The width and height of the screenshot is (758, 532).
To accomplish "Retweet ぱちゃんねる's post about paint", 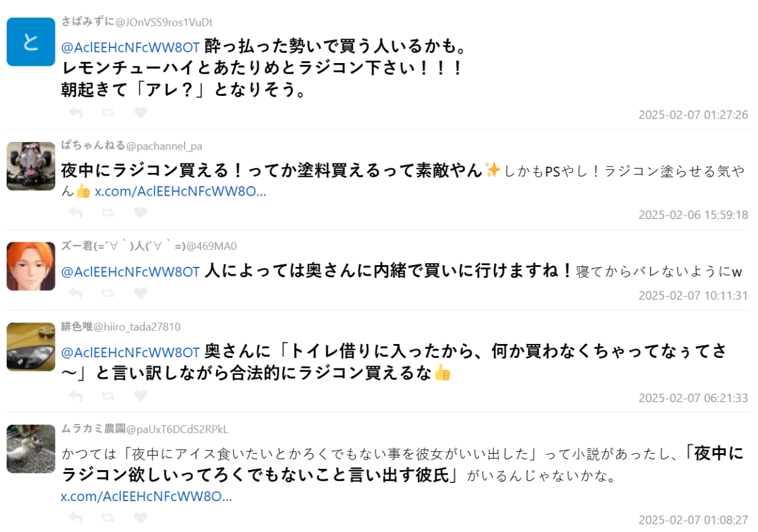I will 108,213.
